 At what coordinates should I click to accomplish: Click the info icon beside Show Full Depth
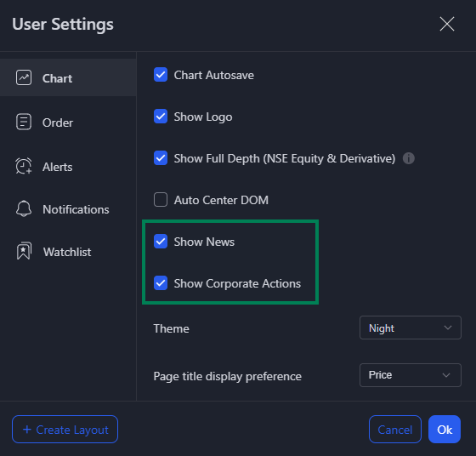coord(408,158)
